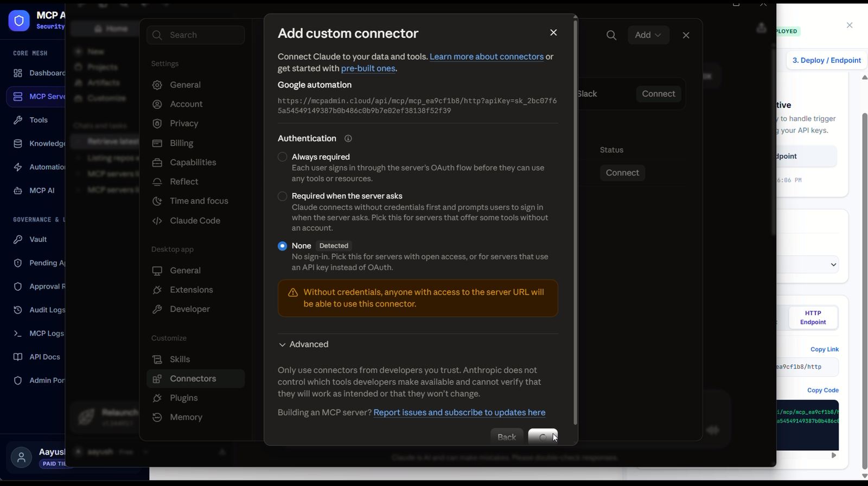Click the settings Search field
Screen dimensions: 868x486
[195, 35]
